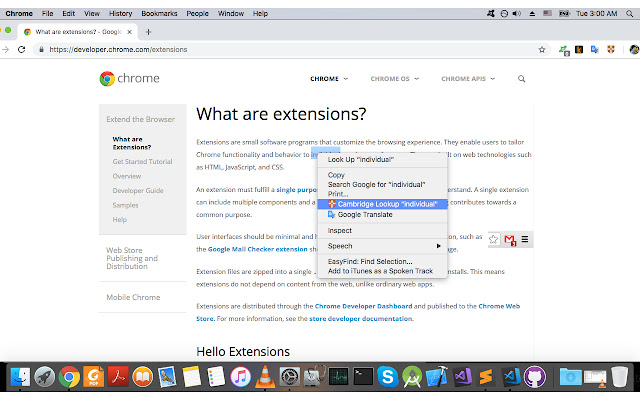Expand the CHROME navigation dropdown

[329, 78]
